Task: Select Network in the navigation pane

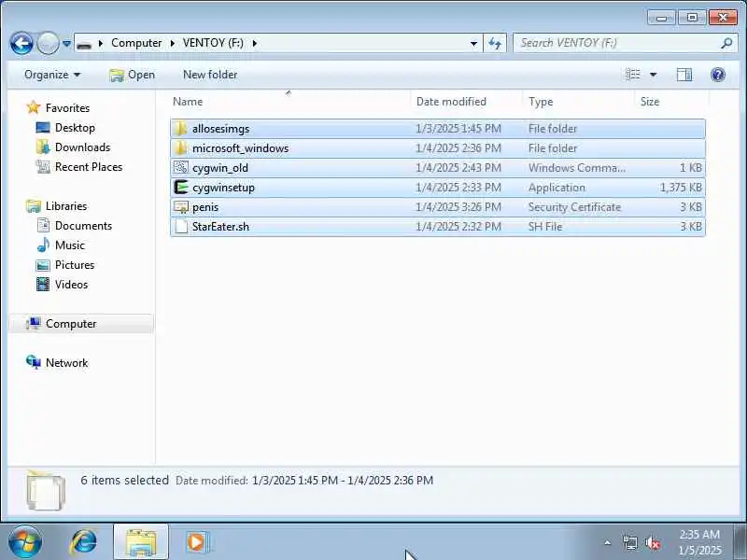Action: 66,362
